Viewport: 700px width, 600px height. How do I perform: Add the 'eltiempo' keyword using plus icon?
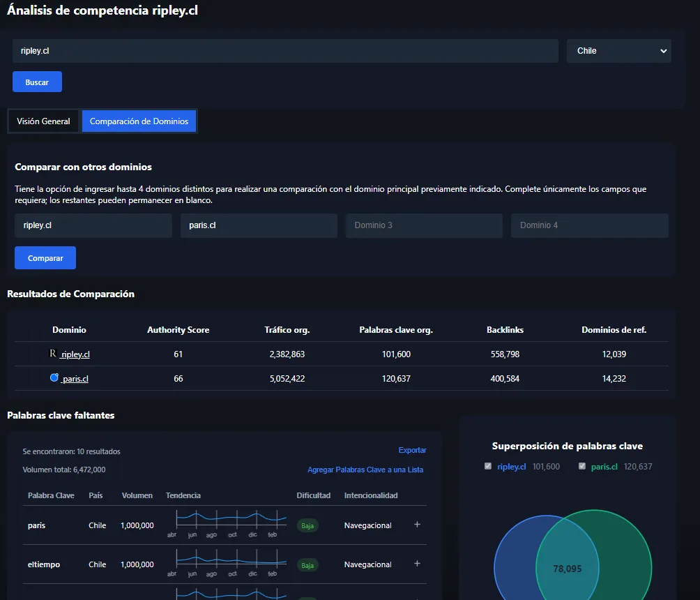click(417, 564)
